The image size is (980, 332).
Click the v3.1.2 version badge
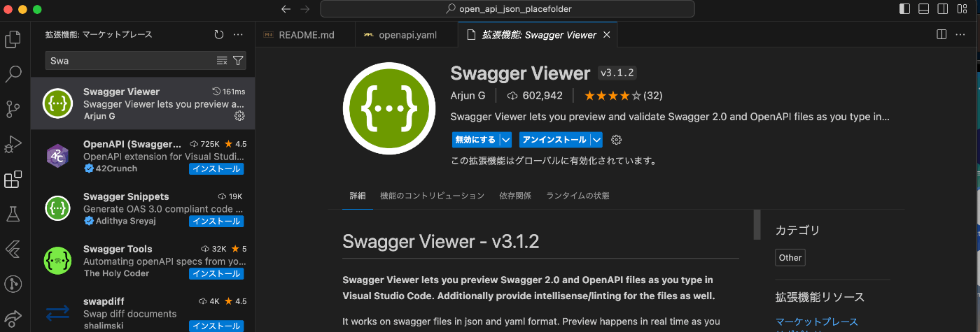tap(617, 73)
